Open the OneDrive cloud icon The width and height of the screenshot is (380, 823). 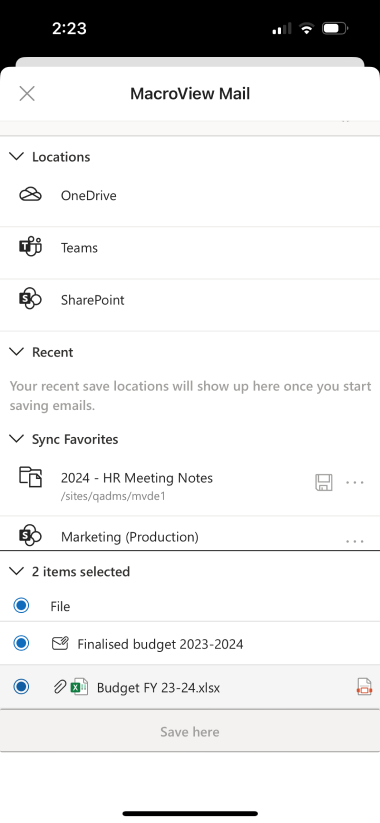point(30,195)
